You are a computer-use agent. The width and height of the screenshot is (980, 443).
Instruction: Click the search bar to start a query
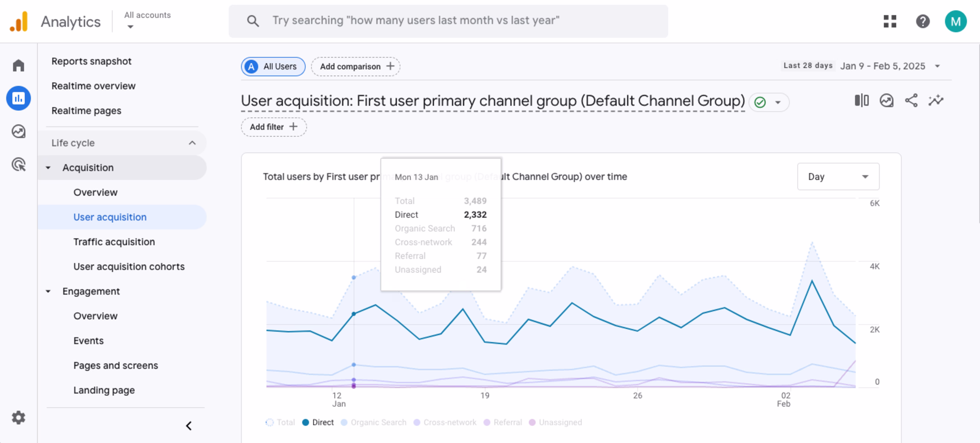[449, 21]
